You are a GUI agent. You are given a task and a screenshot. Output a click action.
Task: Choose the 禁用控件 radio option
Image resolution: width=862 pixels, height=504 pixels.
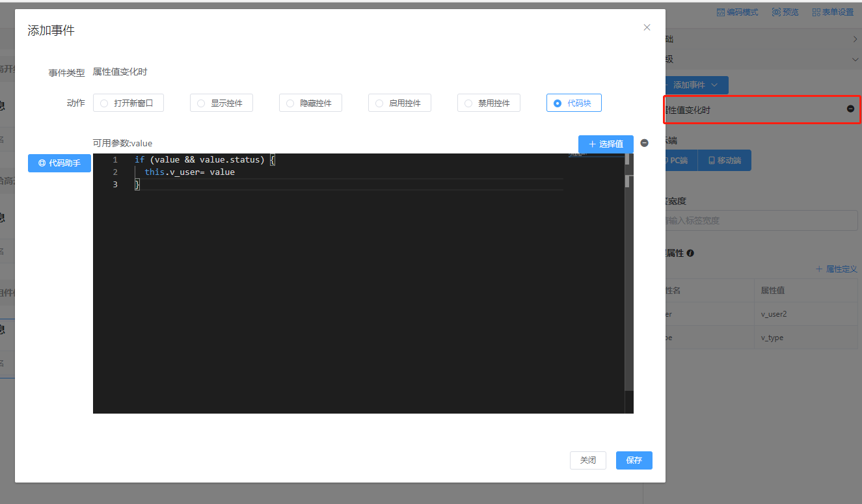(x=468, y=103)
